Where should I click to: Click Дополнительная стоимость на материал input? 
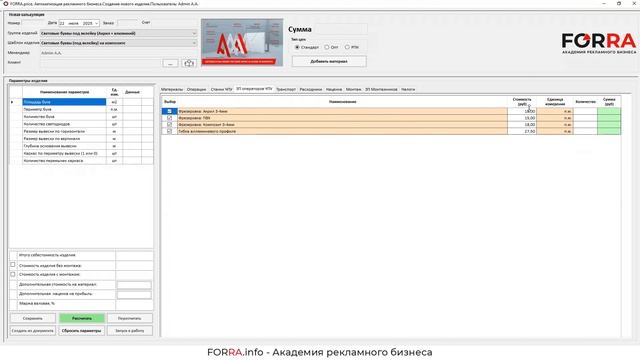point(134,285)
